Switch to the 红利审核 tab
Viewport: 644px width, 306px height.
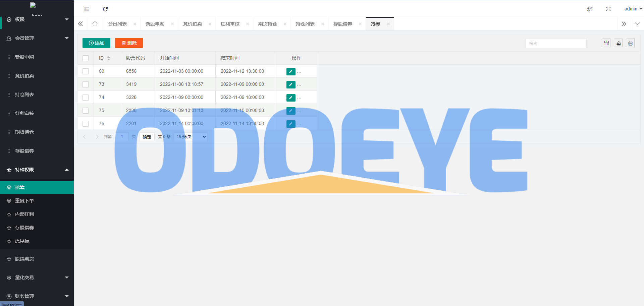[x=230, y=24]
